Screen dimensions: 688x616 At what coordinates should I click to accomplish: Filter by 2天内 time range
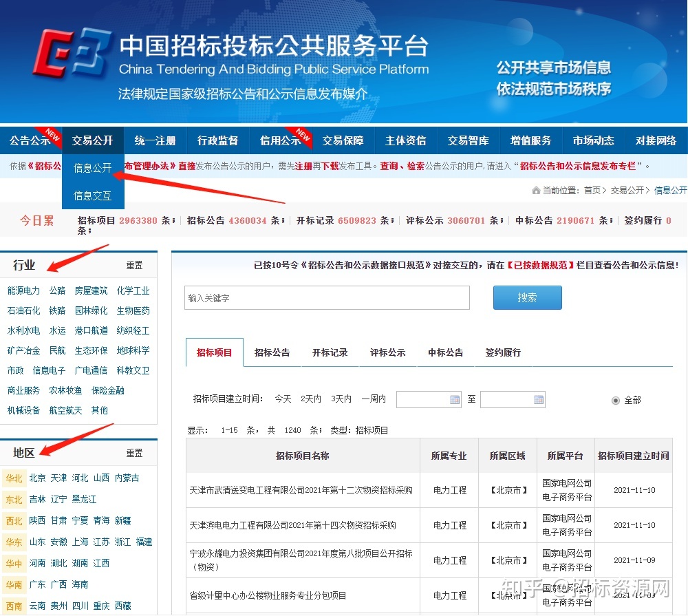click(x=311, y=399)
